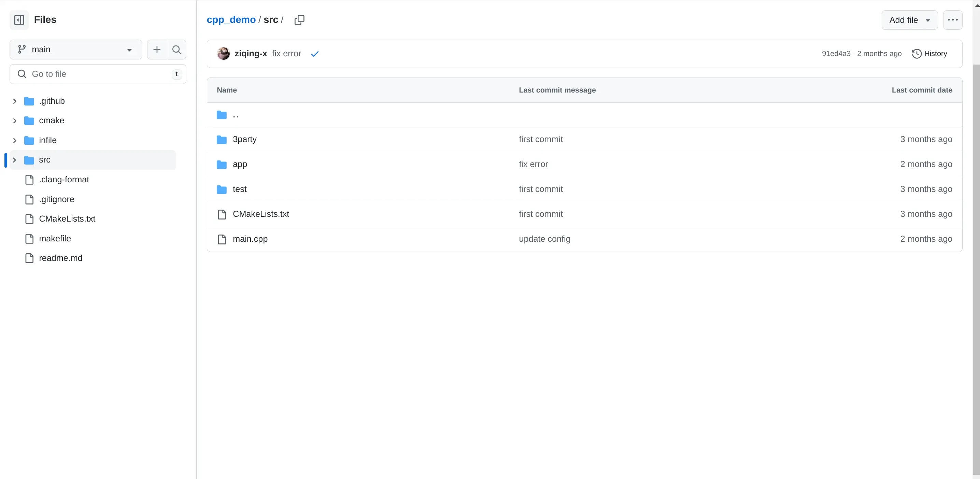980x479 pixels.
Task: Click the magnifier icon in Go to file
Action: tap(22, 74)
